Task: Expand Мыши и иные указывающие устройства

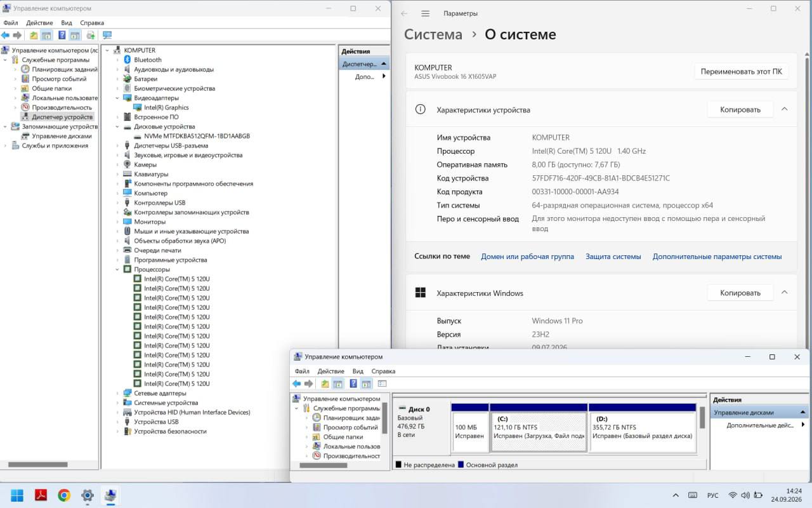Action: point(117,231)
